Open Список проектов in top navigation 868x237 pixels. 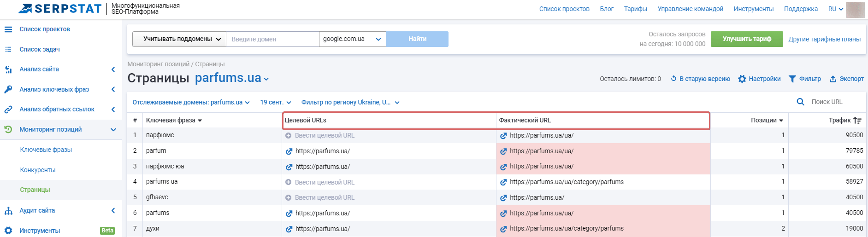(564, 9)
